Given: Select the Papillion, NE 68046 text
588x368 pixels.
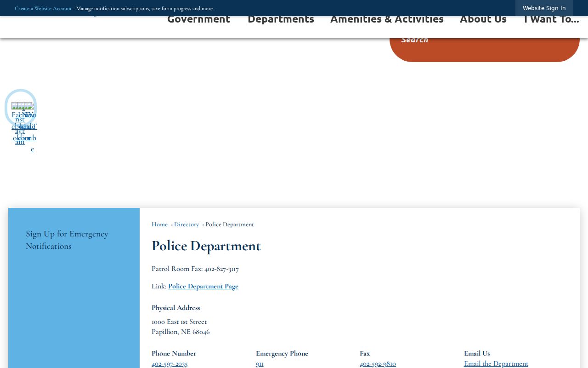Looking at the screenshot, I should point(181,332).
